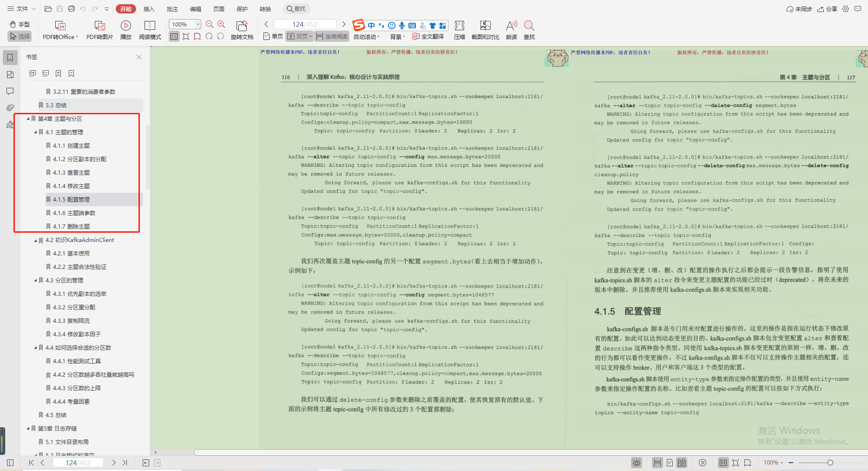Click the page number field in toolbar
The image size is (868, 471).
pyautogui.click(x=305, y=24)
